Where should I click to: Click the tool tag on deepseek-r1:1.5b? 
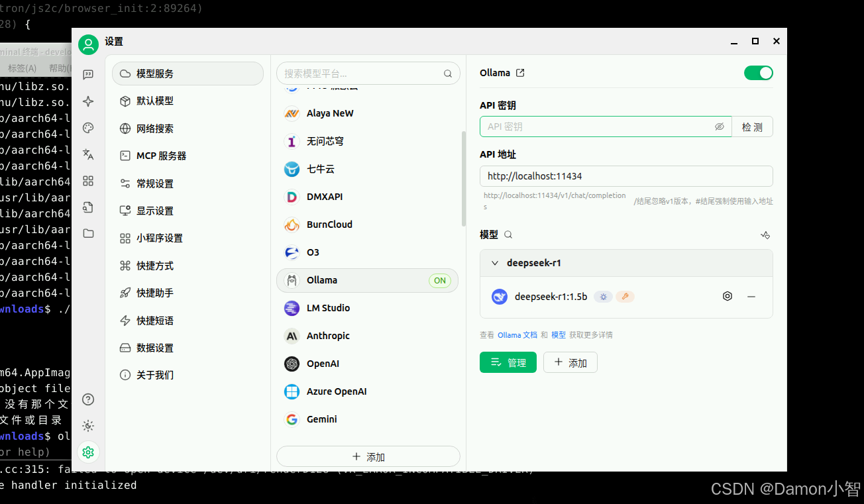625,297
